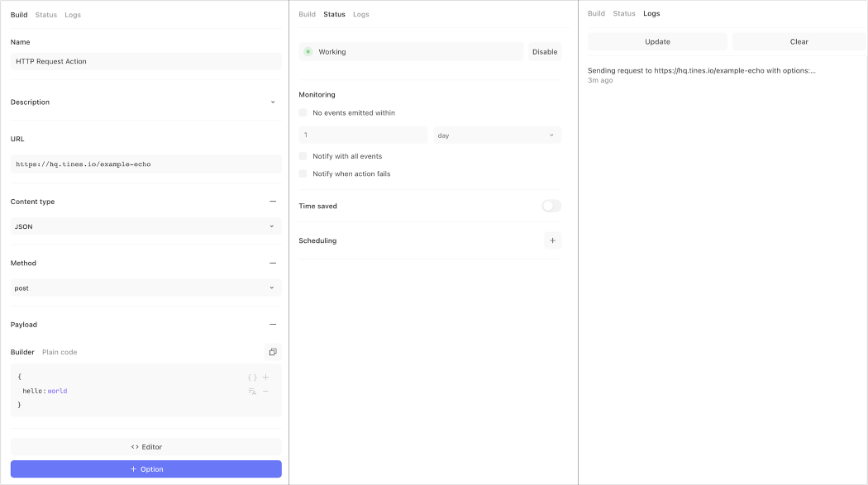Select Status tab in middle panel

click(334, 14)
